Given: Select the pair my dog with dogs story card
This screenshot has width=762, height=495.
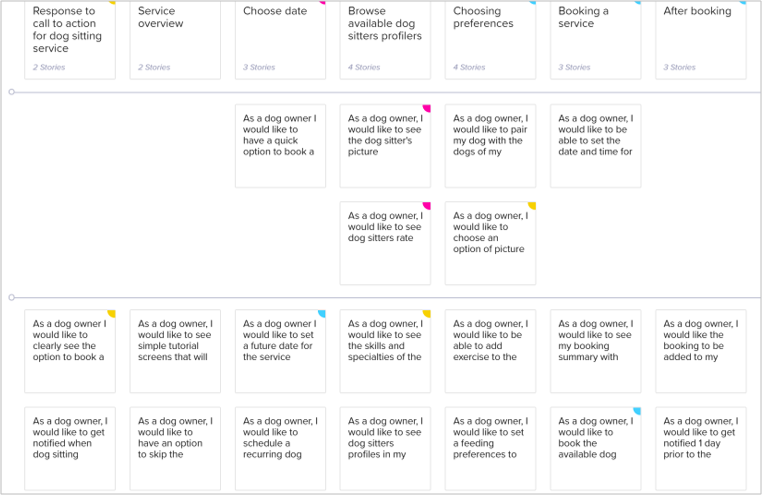Looking at the screenshot, I should click(x=490, y=146).
